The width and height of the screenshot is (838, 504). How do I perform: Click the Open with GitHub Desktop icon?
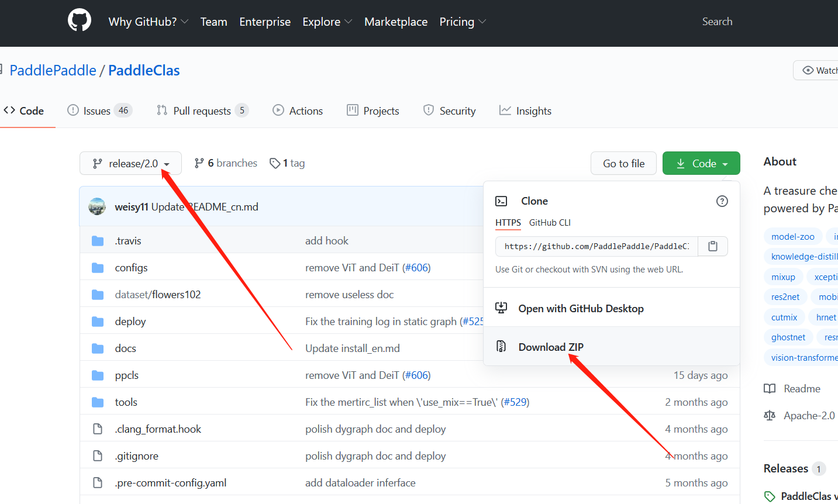pos(501,308)
